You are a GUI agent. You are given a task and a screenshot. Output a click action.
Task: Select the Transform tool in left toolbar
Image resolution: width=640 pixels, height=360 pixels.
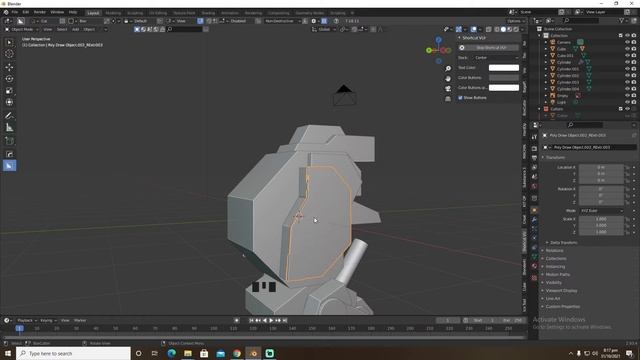tap(9, 102)
